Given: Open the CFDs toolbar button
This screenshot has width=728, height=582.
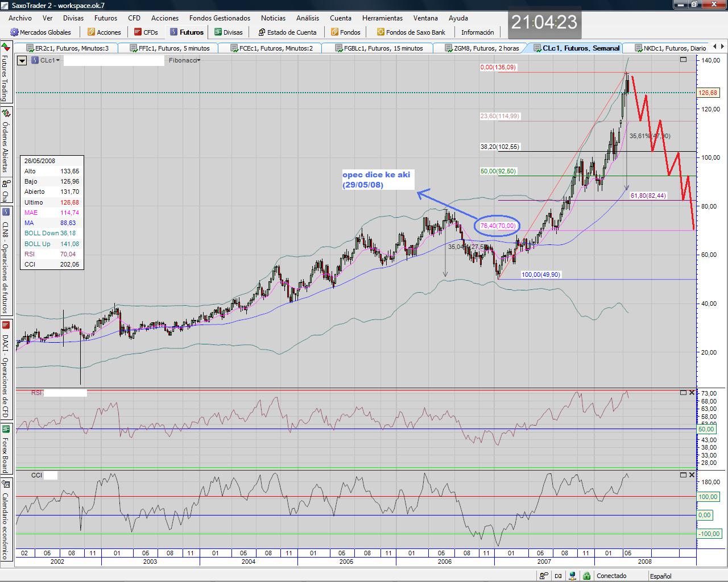Looking at the screenshot, I should (x=138, y=32).
